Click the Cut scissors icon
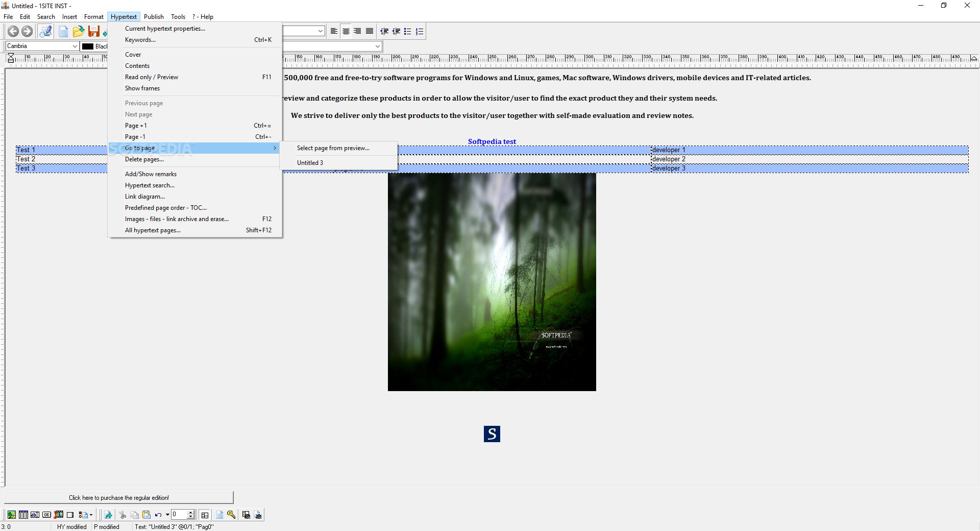This screenshot has height=531, width=980. coord(122,515)
